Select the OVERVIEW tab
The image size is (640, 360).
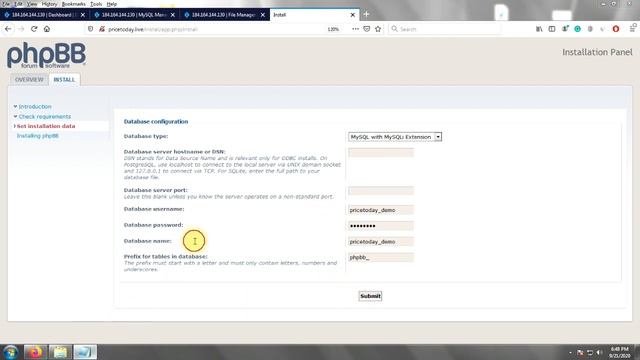[x=29, y=79]
